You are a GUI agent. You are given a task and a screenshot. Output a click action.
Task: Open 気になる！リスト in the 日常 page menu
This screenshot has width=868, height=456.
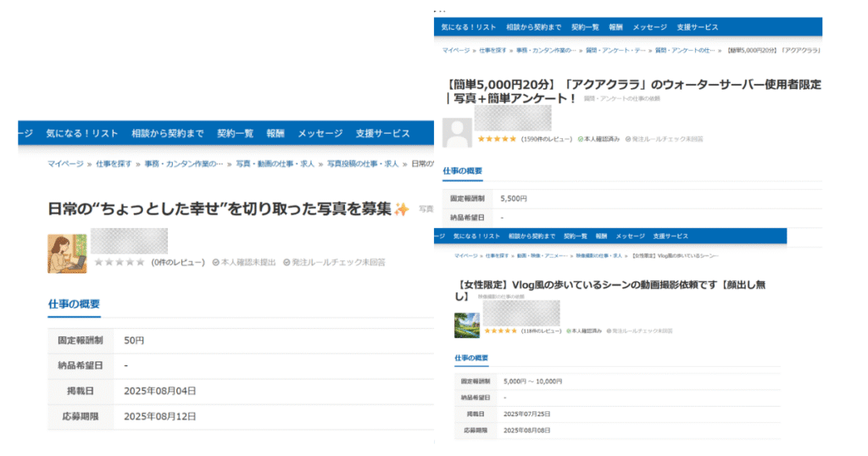(x=82, y=133)
